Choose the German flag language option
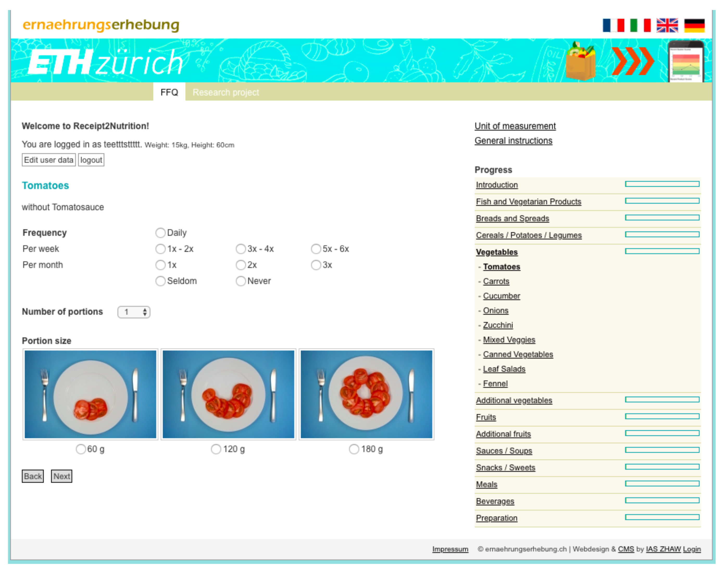The width and height of the screenshot is (728, 570). tap(694, 25)
